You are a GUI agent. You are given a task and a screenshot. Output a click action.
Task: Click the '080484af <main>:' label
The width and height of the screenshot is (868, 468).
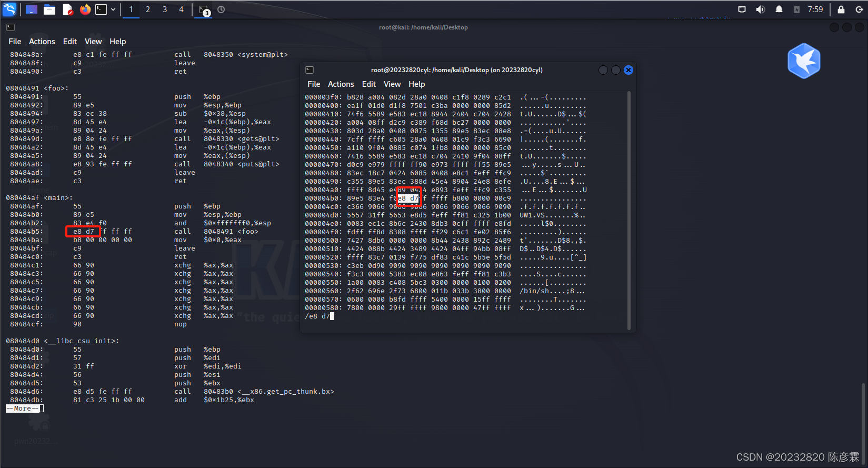(x=39, y=198)
